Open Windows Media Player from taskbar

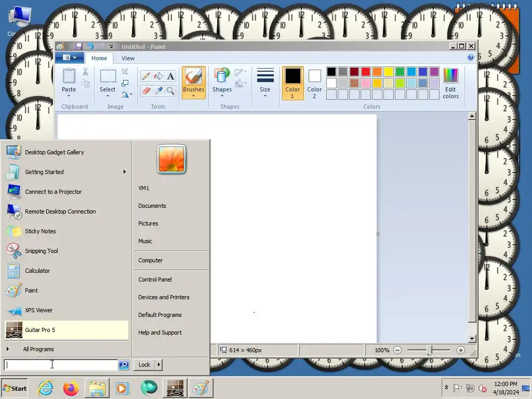123,388
